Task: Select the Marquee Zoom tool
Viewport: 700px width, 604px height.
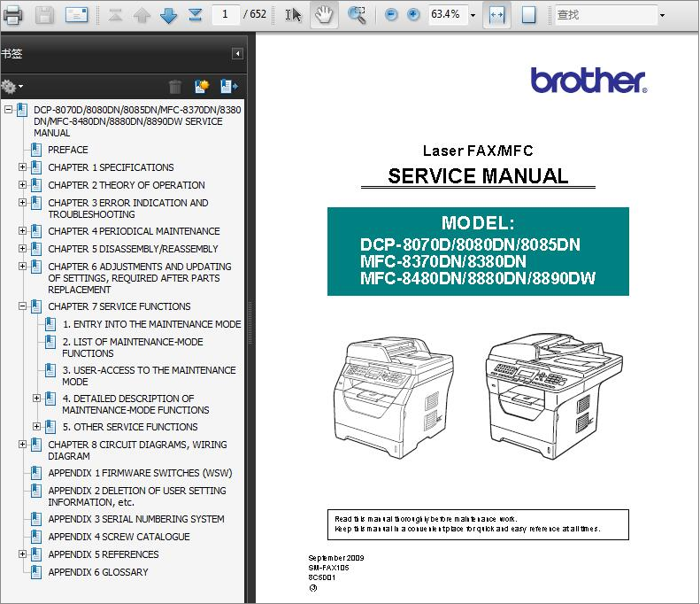Action: [x=357, y=15]
